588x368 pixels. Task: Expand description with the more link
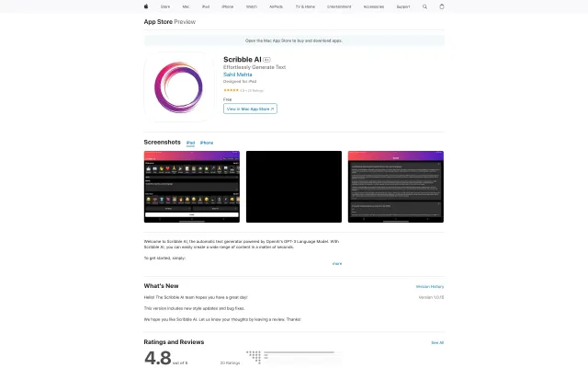point(337,263)
